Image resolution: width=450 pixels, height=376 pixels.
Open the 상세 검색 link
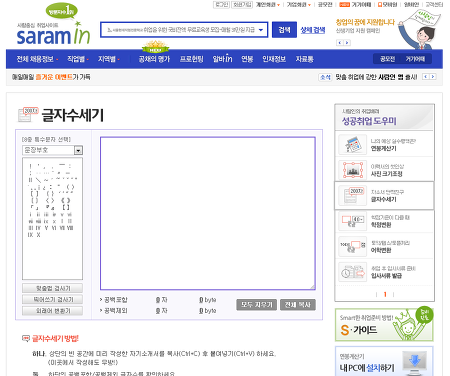tap(313, 30)
